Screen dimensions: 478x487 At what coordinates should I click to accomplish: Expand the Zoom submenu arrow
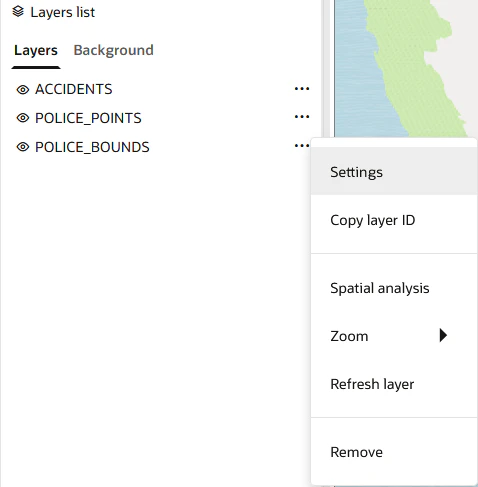[443, 335]
